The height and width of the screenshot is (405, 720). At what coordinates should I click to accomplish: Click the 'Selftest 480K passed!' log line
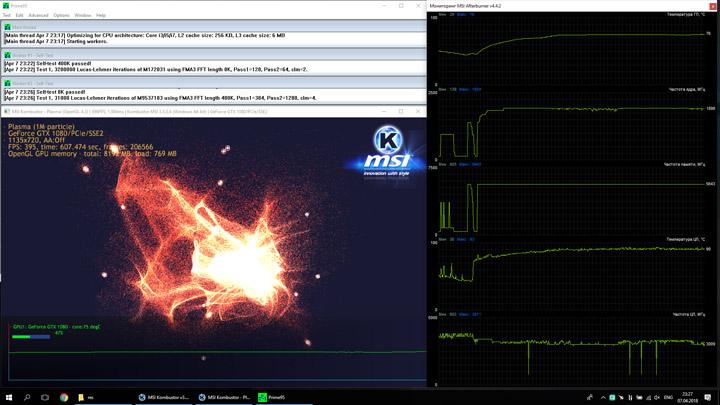click(x=48, y=63)
